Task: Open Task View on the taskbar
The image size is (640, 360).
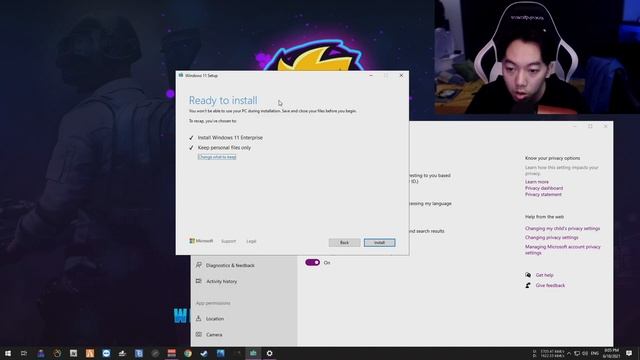Action: pyautogui.click(x=24, y=353)
